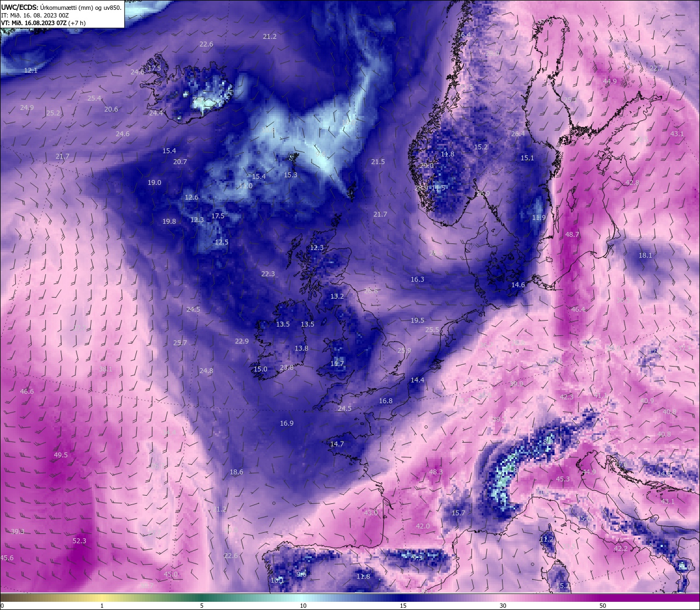Viewport: 700px width, 610px height.
Task: Click the 16.3 value on the map
Action: coord(417,279)
